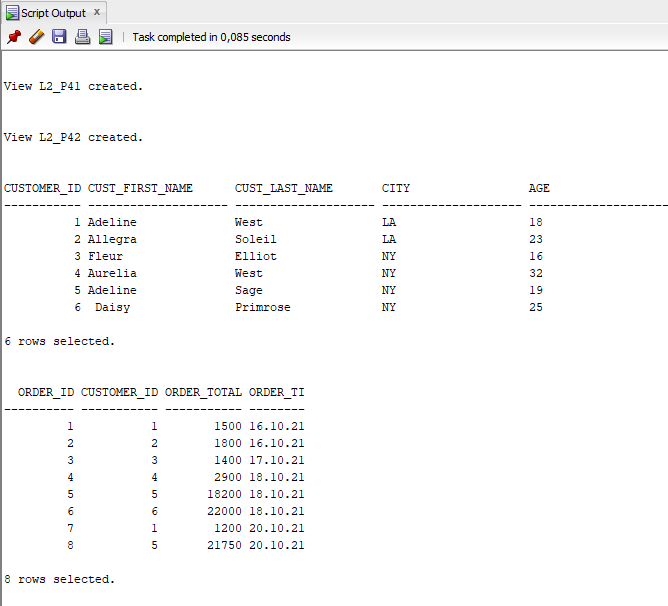The image size is (668, 606).
Task: Click the ORDER_TOTAL column header
Action: tap(203, 392)
